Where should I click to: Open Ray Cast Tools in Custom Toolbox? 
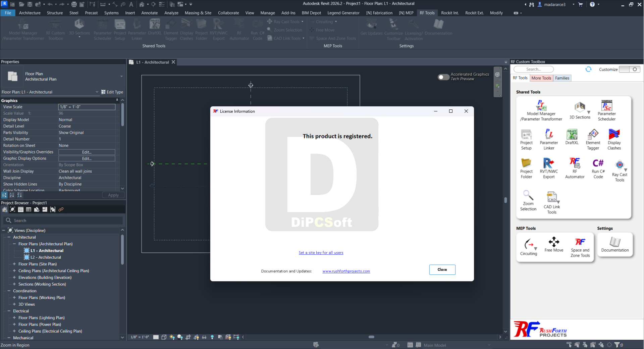(620, 171)
